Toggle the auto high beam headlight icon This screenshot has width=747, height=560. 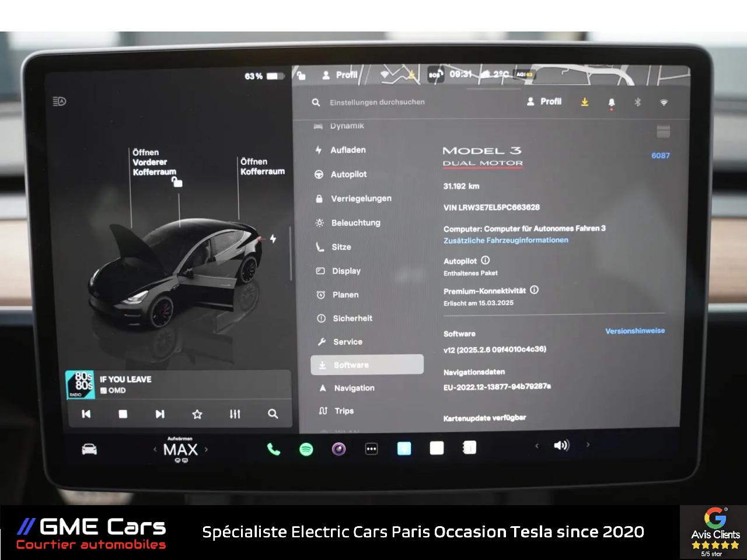tap(60, 101)
